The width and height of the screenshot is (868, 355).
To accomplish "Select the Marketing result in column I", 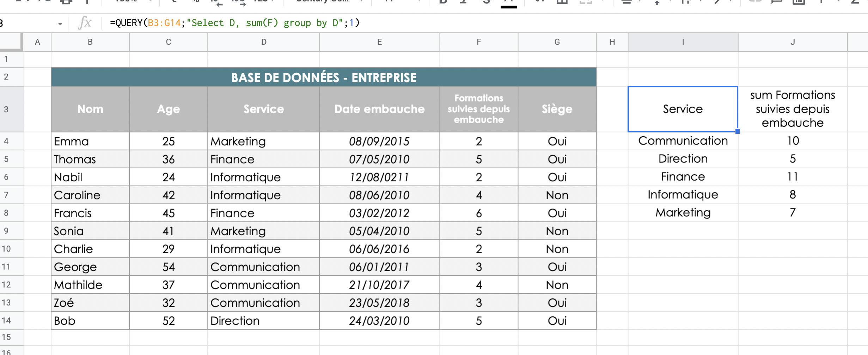I will click(x=683, y=213).
